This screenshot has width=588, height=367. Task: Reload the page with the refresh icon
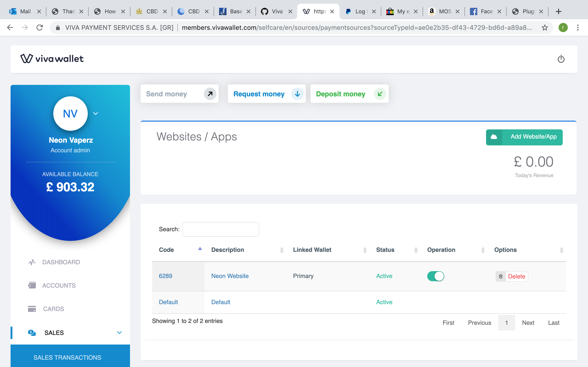tap(40, 28)
